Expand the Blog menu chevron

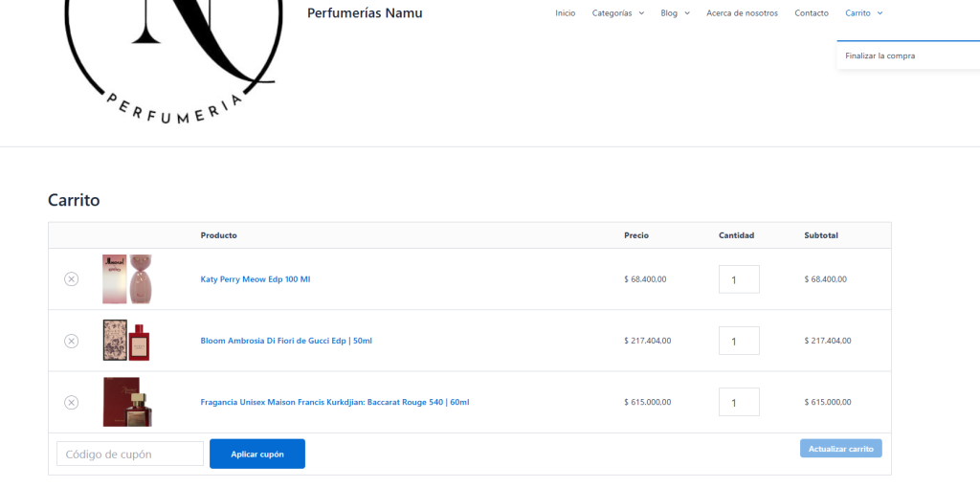686,13
